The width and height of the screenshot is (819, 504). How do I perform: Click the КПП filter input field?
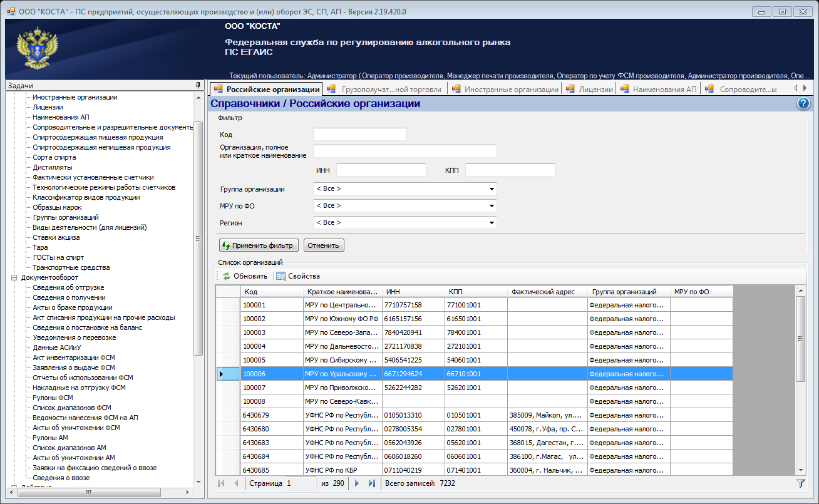510,170
